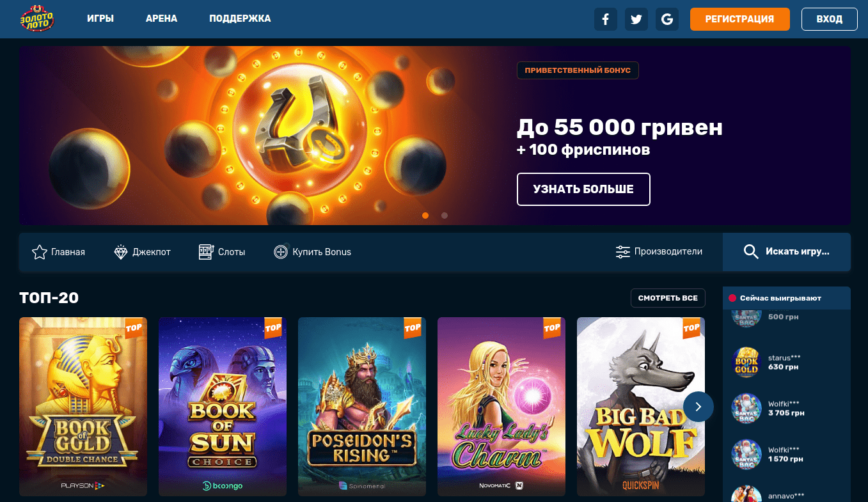
Task: Select the Главная star icon
Action: (40, 252)
